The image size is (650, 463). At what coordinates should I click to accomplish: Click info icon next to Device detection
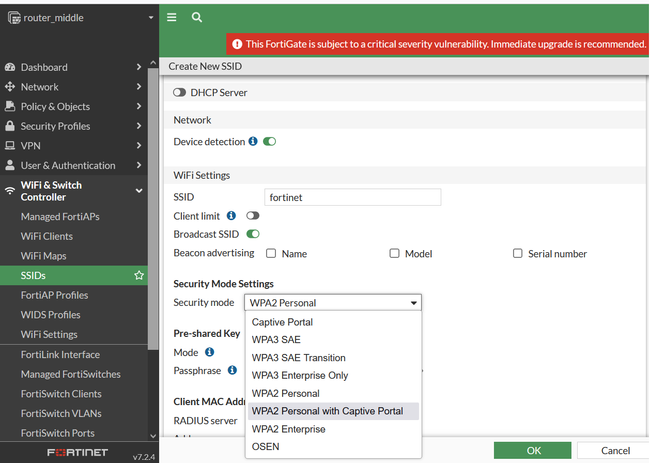point(253,142)
